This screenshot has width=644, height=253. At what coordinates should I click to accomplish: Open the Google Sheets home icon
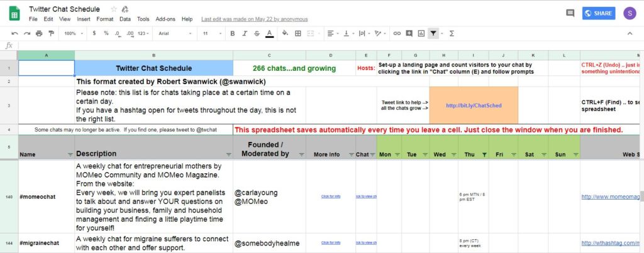click(x=14, y=14)
